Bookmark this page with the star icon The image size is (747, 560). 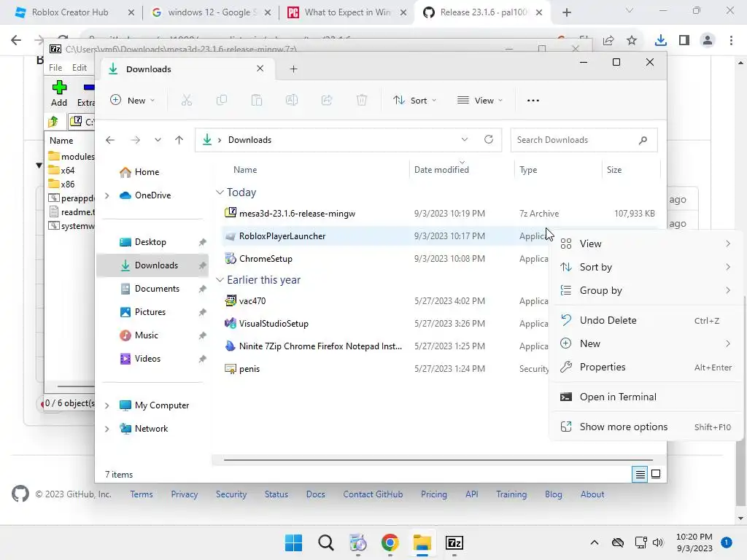(632, 41)
